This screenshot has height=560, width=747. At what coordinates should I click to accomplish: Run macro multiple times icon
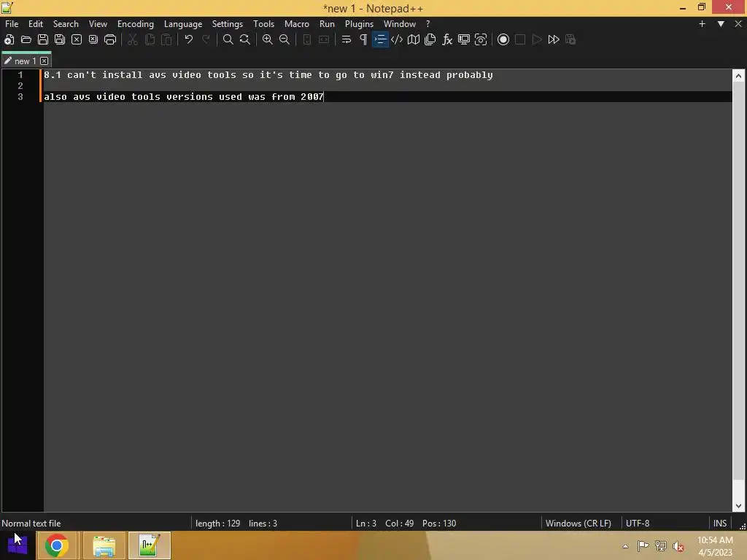click(x=554, y=39)
